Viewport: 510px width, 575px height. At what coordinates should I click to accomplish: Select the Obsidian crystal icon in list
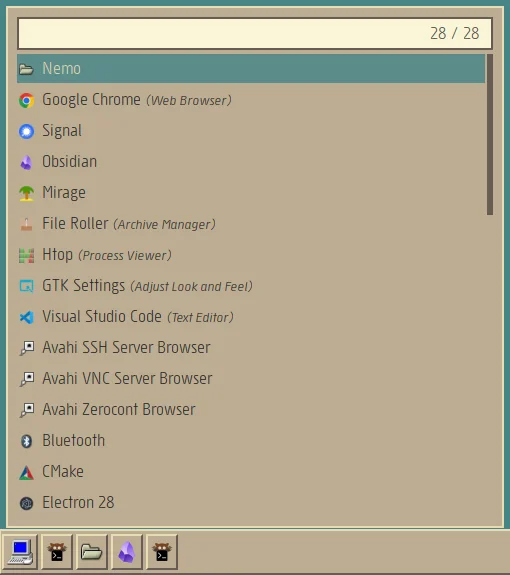[x=26, y=162]
